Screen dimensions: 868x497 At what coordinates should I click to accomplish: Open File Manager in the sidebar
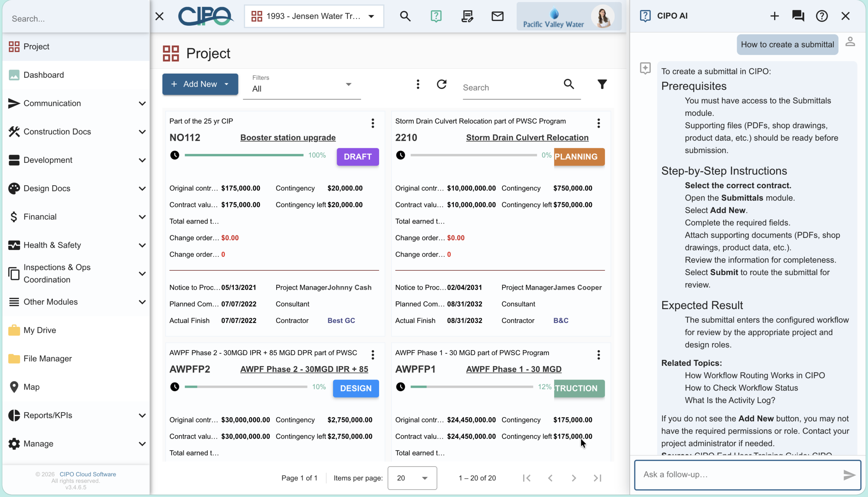point(76,359)
